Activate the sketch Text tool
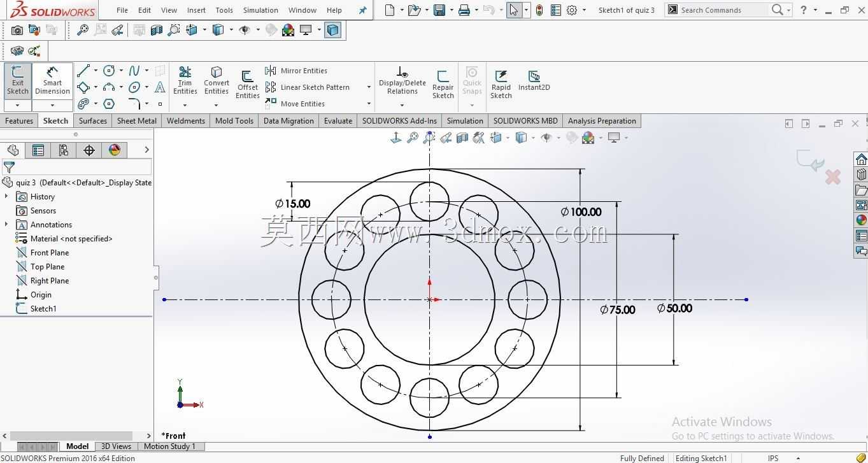This screenshot has width=868, height=463. click(160, 87)
